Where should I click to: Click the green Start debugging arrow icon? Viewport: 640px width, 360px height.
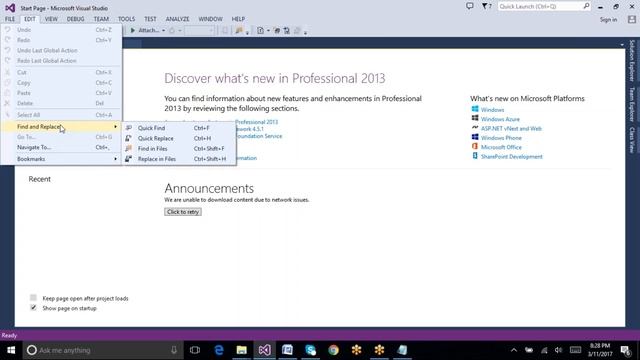pos(133,30)
